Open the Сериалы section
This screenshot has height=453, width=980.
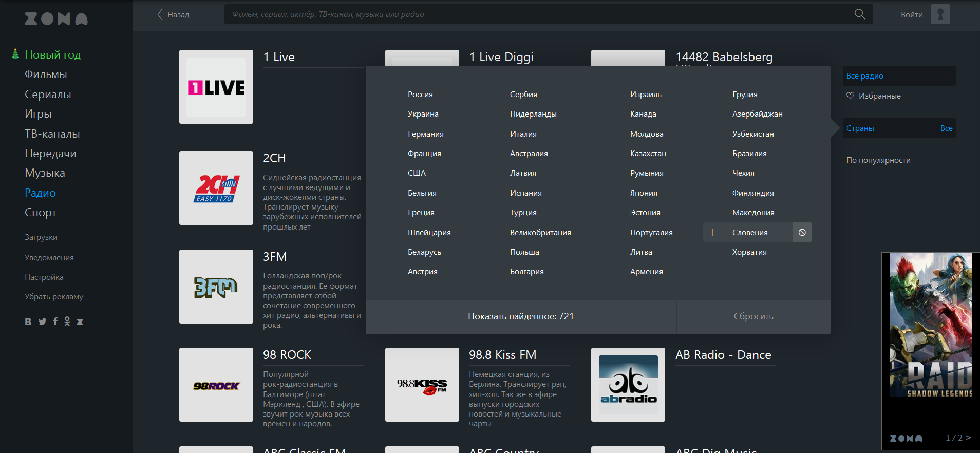coord(48,95)
